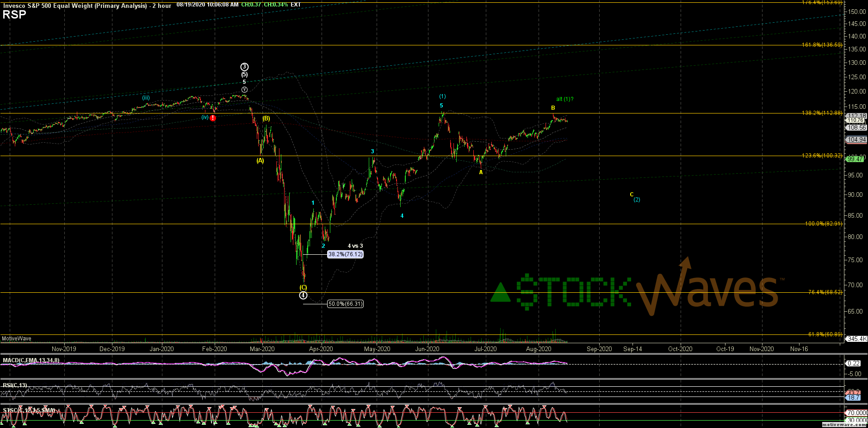Select the circled 4 wave label below (C)

click(x=303, y=295)
